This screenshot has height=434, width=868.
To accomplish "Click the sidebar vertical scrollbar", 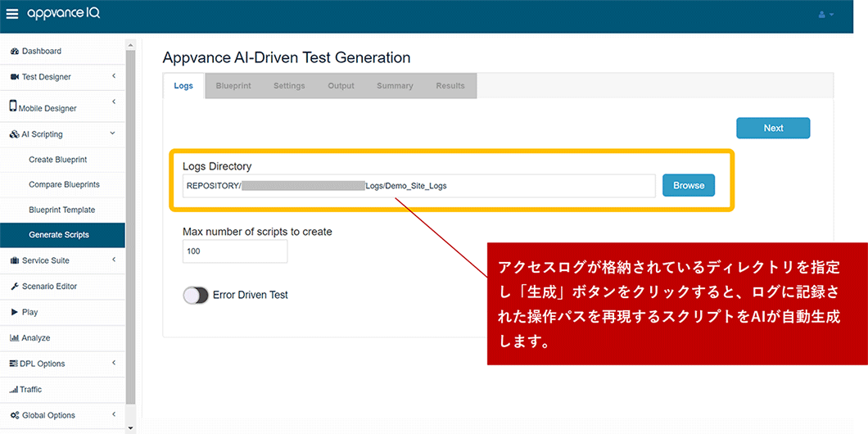I will 130,229.
